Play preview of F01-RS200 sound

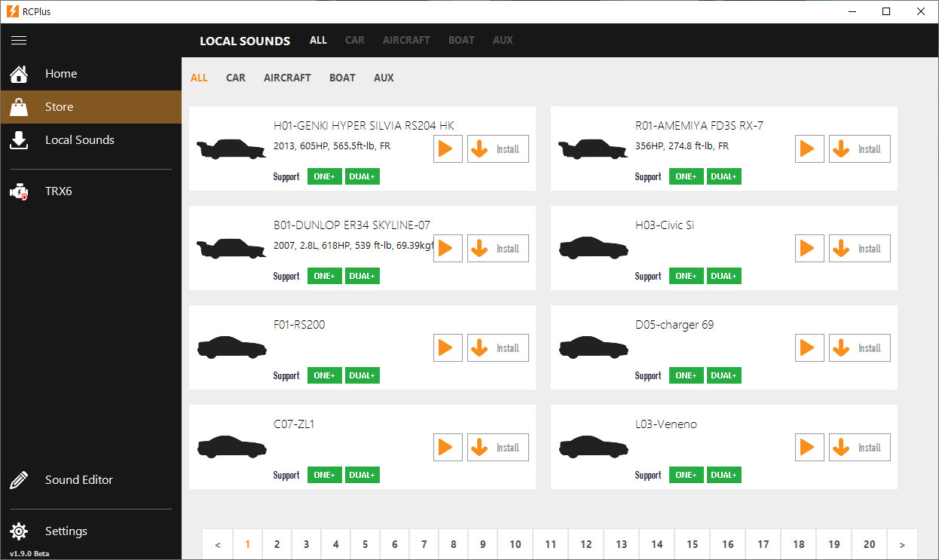click(448, 348)
